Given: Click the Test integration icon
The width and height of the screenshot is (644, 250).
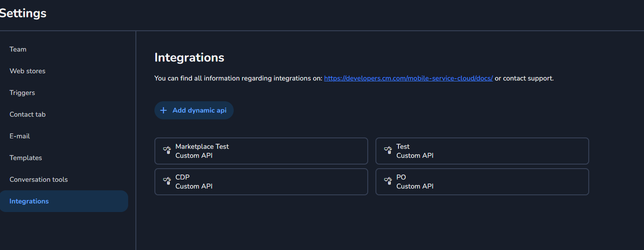Looking at the screenshot, I should pyautogui.click(x=388, y=150).
